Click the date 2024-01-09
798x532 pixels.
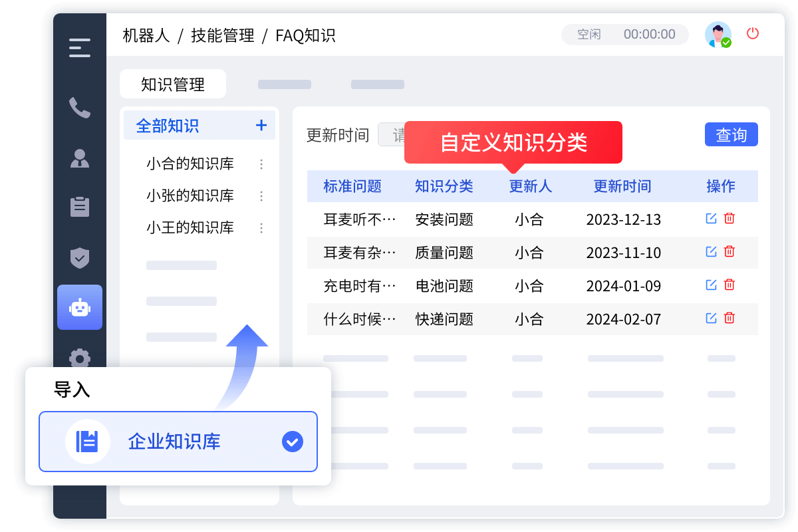pyautogui.click(x=624, y=286)
